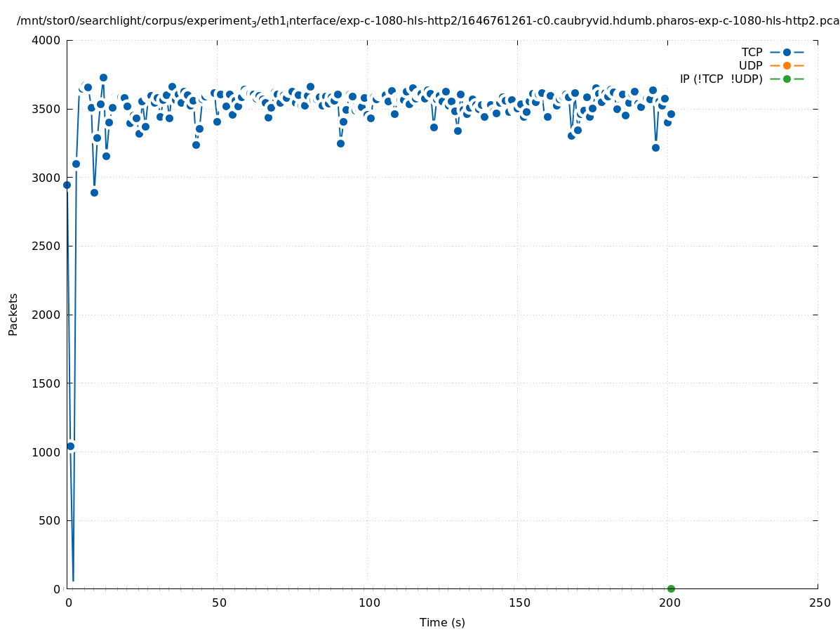Click the Packets y-axis label

pos(13,315)
